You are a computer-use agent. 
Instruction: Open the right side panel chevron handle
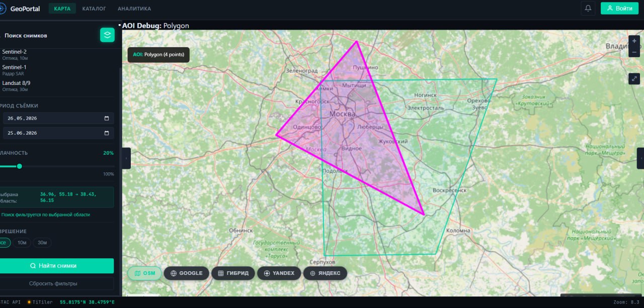click(640, 158)
